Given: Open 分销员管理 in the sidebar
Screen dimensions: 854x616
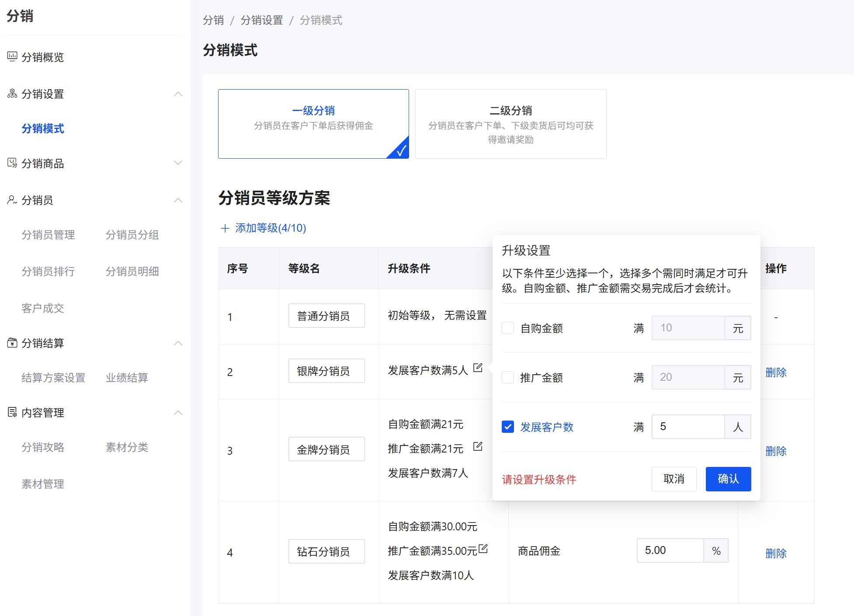Looking at the screenshot, I should tap(48, 235).
